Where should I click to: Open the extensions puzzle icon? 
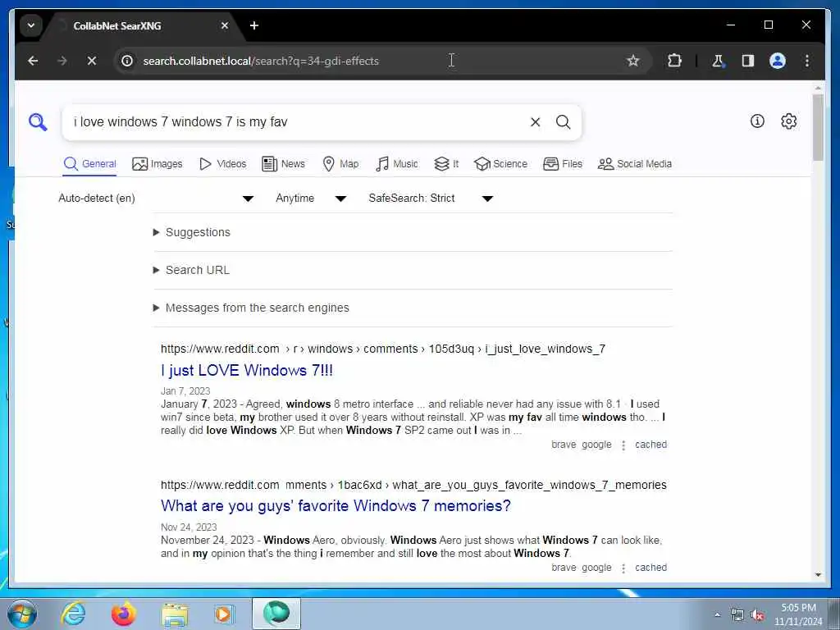(674, 61)
